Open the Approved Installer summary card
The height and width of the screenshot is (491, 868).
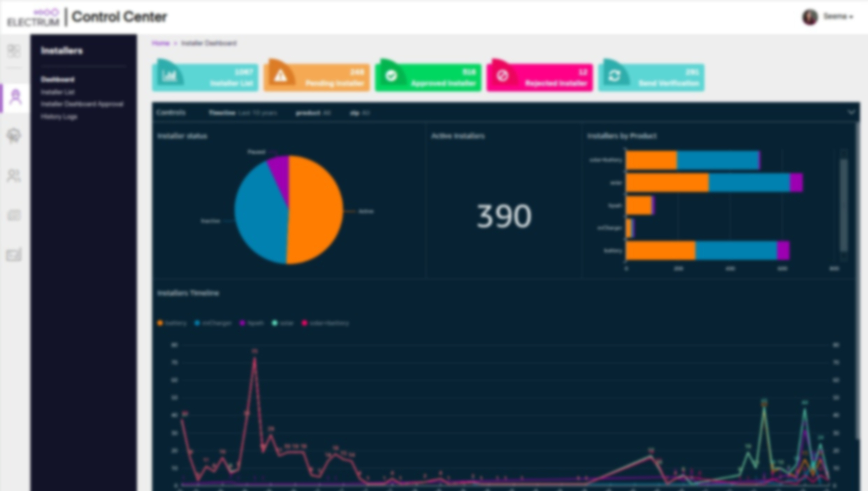428,78
